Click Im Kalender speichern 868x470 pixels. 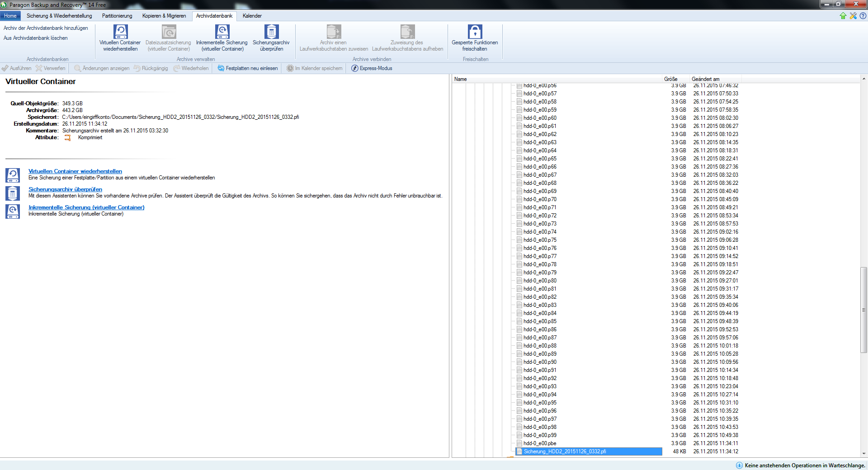[315, 68]
